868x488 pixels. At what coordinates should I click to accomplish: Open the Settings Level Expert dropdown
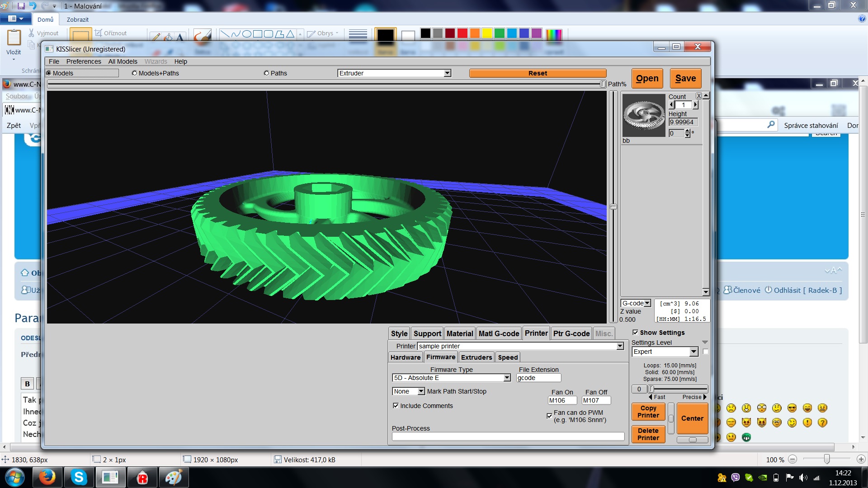(693, 352)
